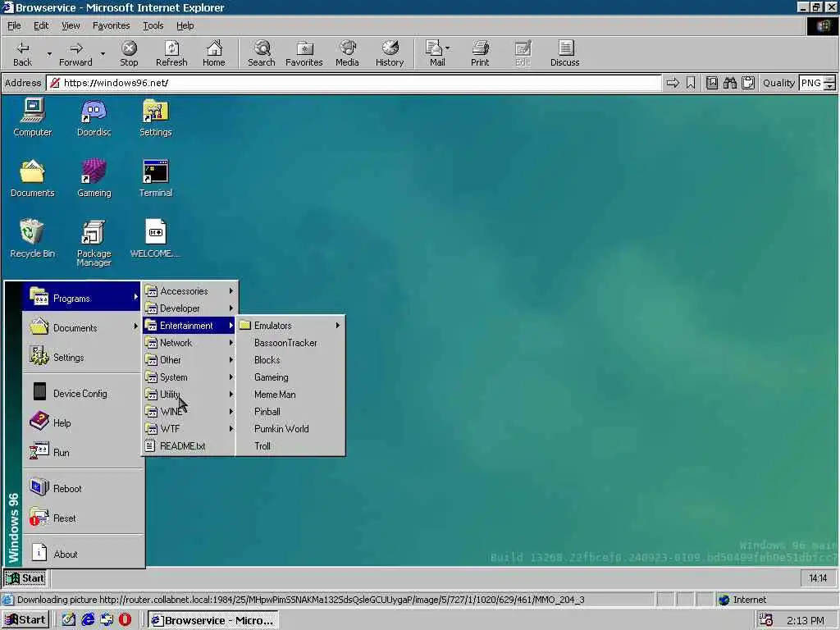Open the Documents desktop folder
Image resolution: width=840 pixels, height=630 pixels.
tap(33, 178)
